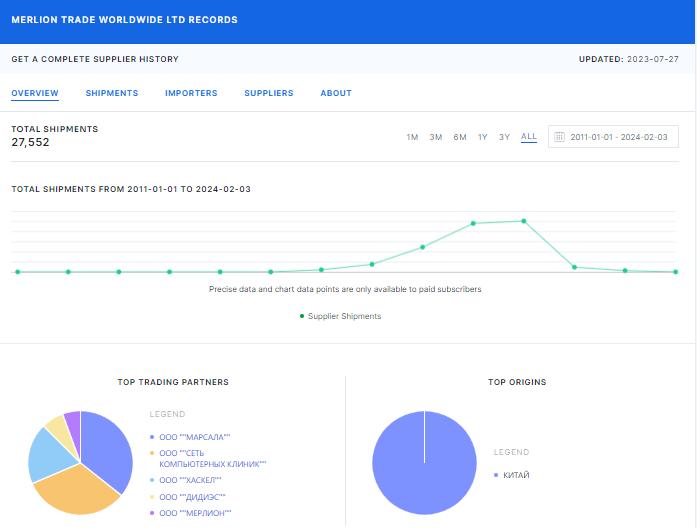
Task: Select the 1M time range
Action: click(x=412, y=137)
